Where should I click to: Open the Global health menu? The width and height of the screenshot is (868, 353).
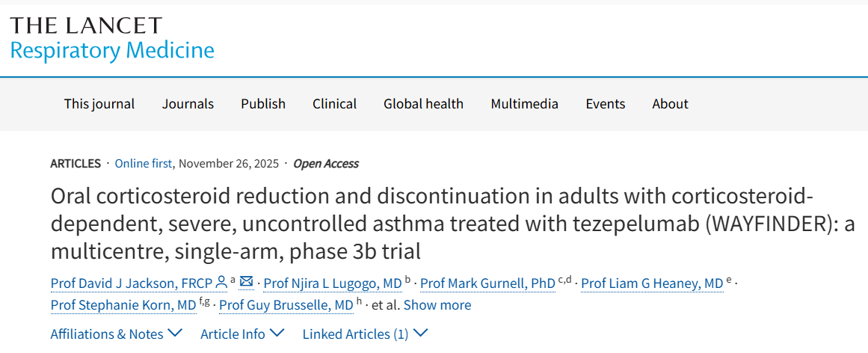pyautogui.click(x=423, y=104)
